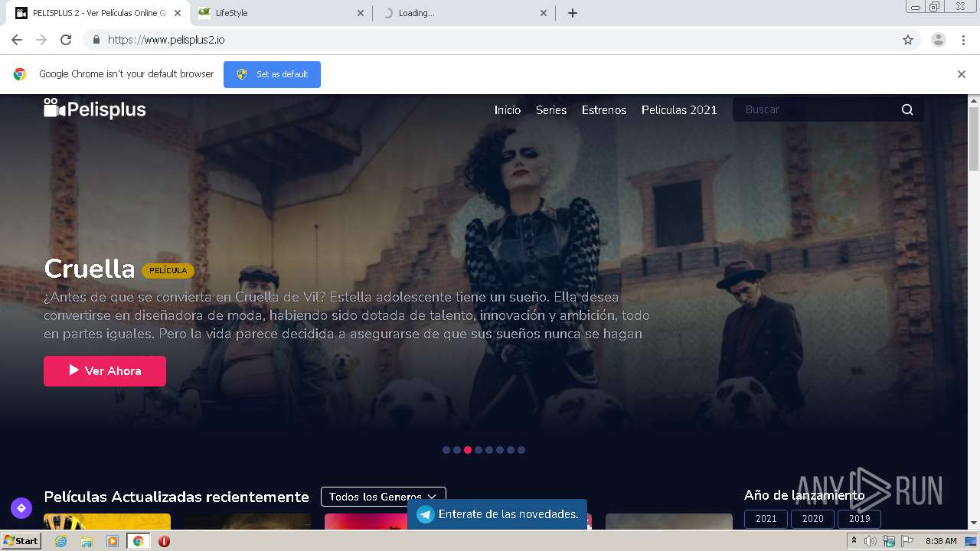Screen dimensions: 980x551
Task: Reload the page
Action: (x=66, y=40)
